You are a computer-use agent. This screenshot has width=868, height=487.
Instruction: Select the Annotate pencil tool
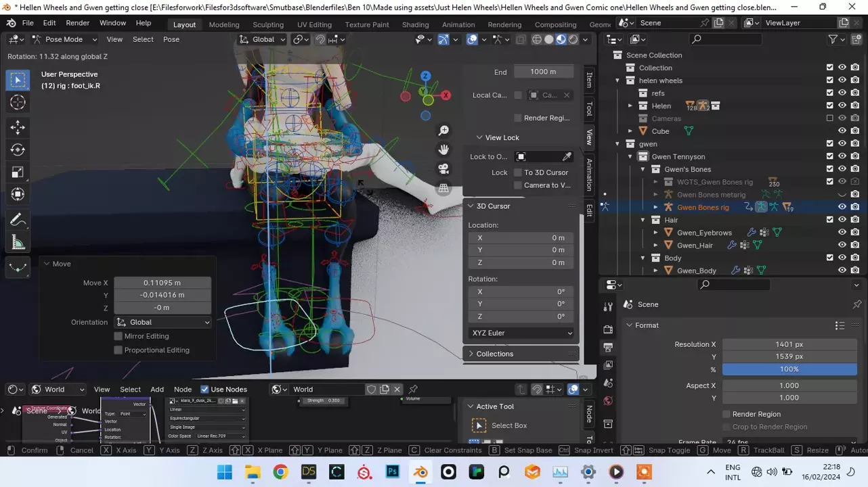click(18, 220)
